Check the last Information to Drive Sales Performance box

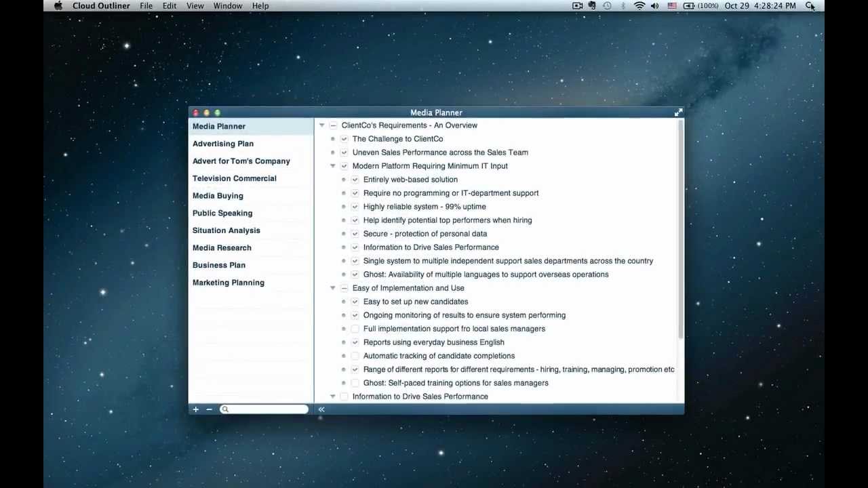344,396
